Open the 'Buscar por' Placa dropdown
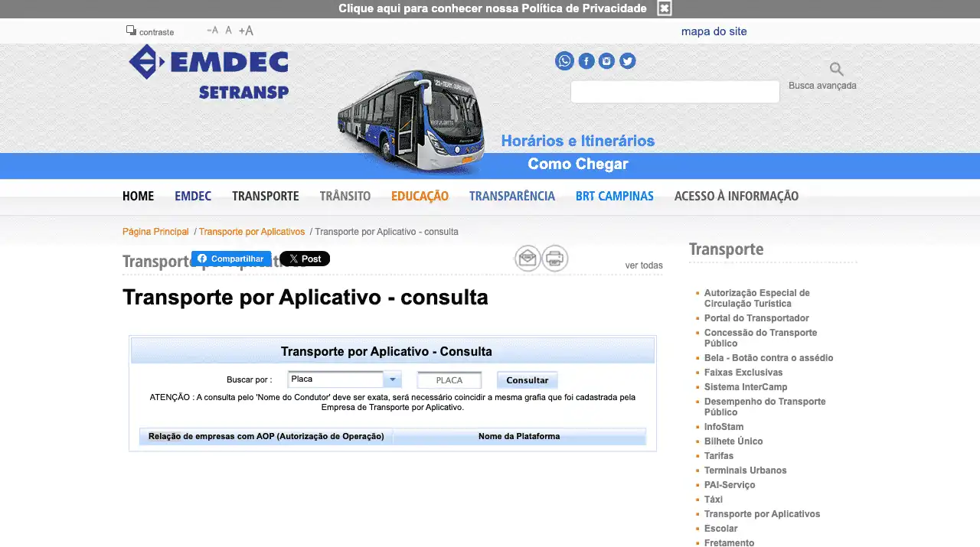 pyautogui.click(x=345, y=379)
